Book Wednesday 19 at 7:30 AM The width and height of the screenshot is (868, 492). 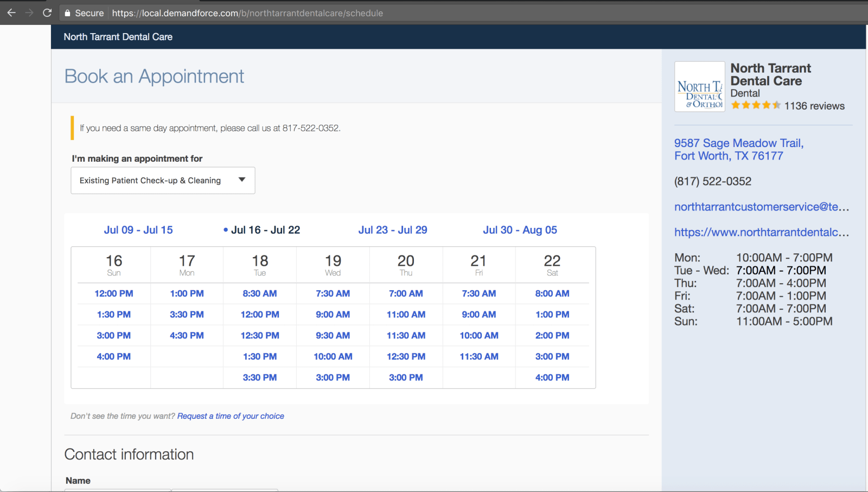click(x=333, y=293)
